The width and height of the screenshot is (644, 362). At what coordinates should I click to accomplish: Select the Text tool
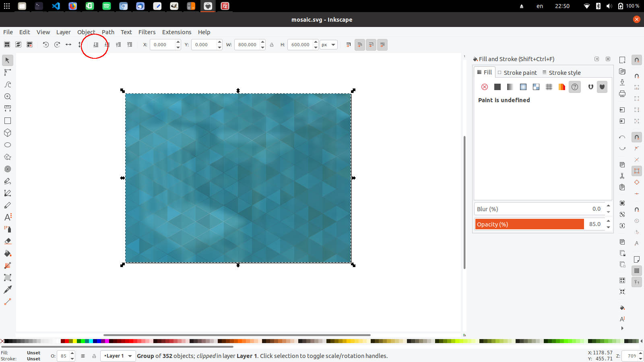point(7,217)
